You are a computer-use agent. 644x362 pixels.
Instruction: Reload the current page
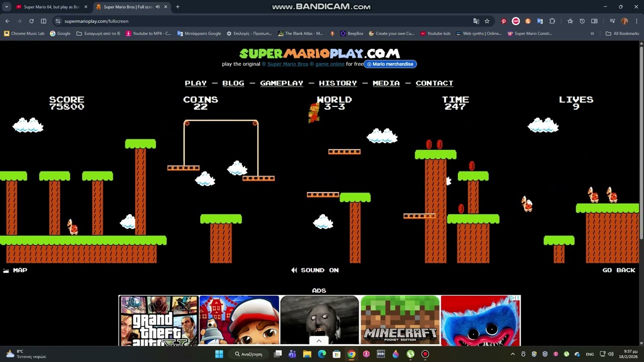[31, 21]
